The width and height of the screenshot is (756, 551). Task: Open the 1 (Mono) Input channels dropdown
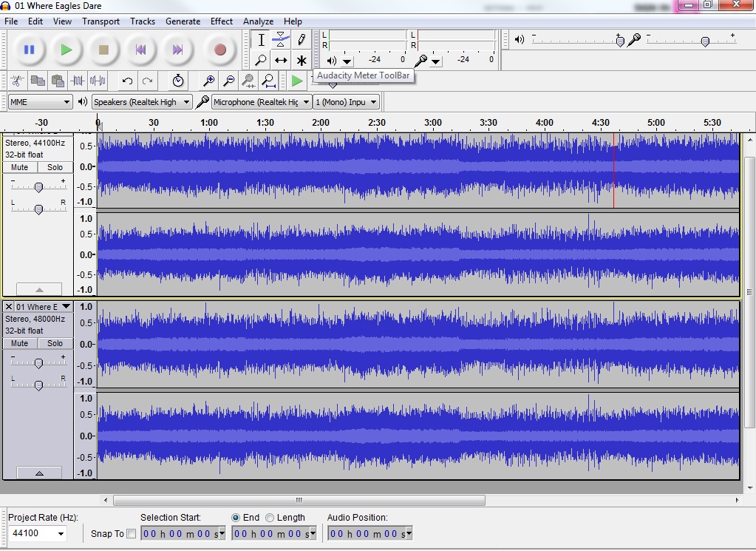(346, 102)
